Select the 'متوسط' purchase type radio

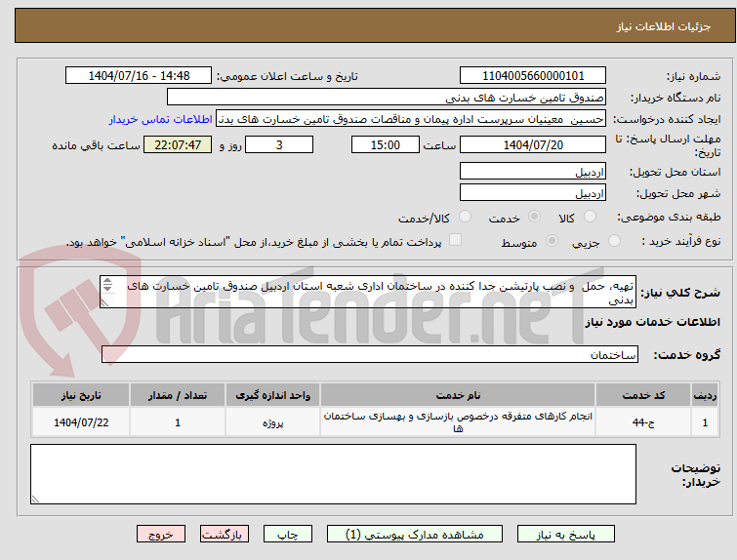[552, 241]
